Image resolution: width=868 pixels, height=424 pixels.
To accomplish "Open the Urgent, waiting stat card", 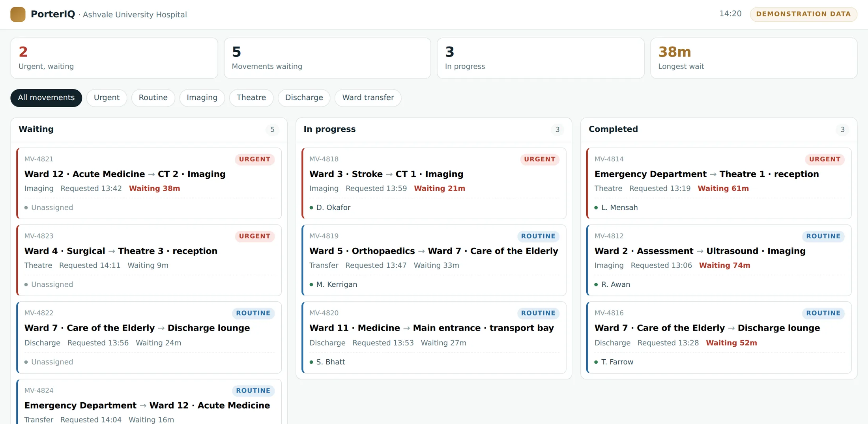I will [114, 58].
